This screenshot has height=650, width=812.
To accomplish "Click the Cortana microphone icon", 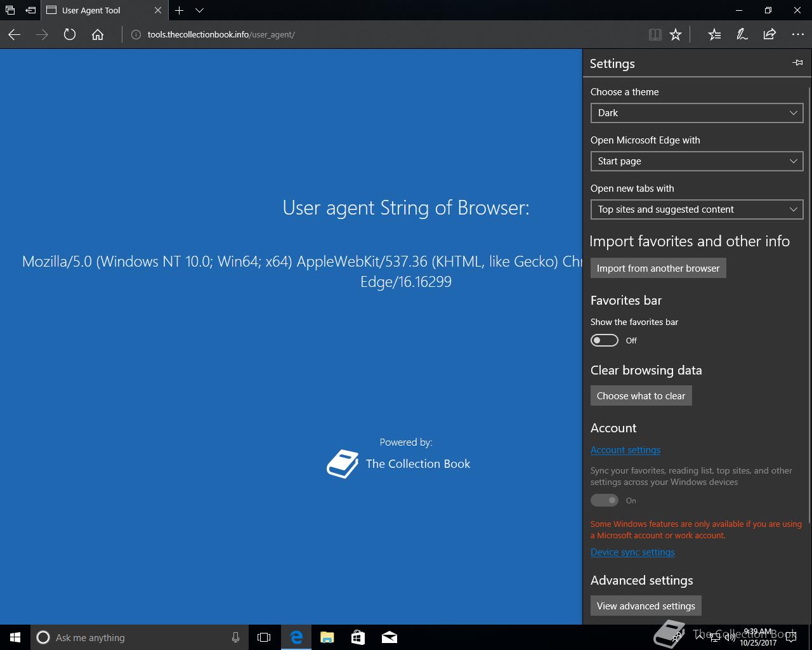I will (235, 637).
